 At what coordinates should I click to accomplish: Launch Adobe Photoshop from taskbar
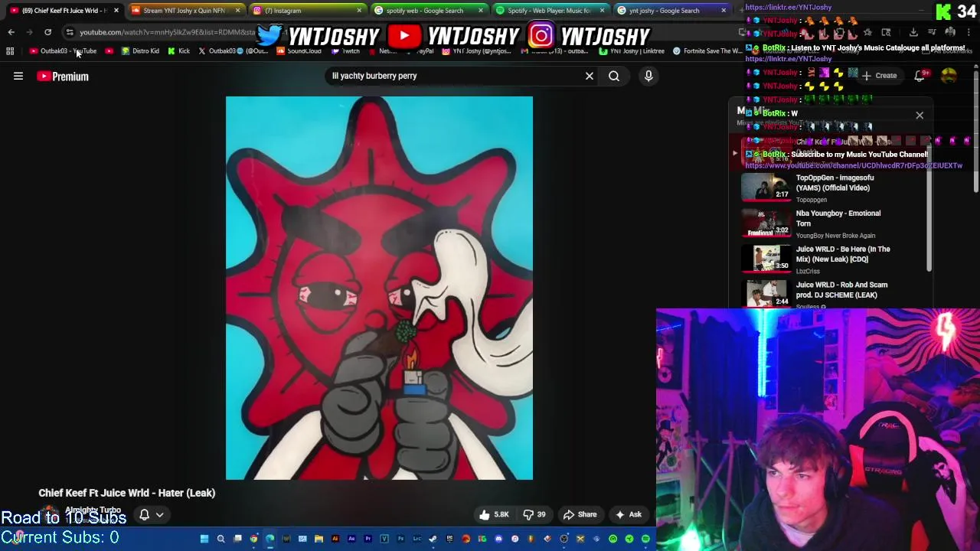(400, 539)
